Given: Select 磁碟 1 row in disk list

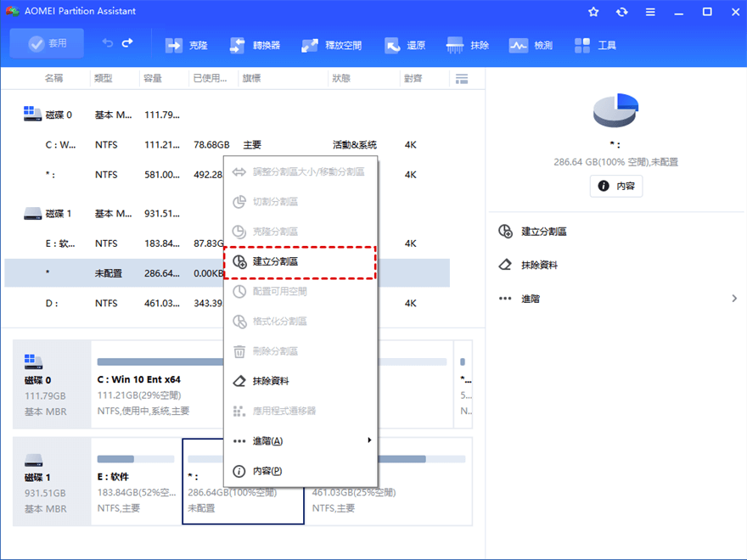Looking at the screenshot, I should [x=227, y=213].
